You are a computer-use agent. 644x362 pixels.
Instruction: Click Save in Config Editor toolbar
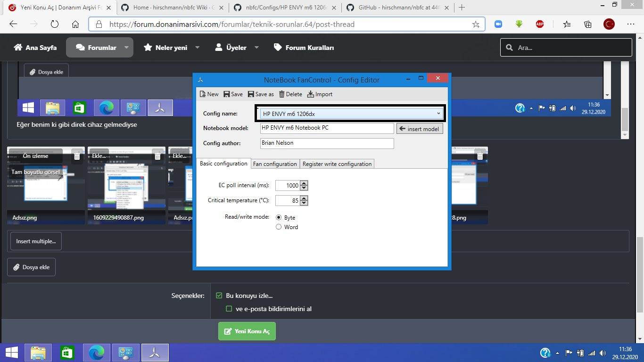click(x=233, y=94)
